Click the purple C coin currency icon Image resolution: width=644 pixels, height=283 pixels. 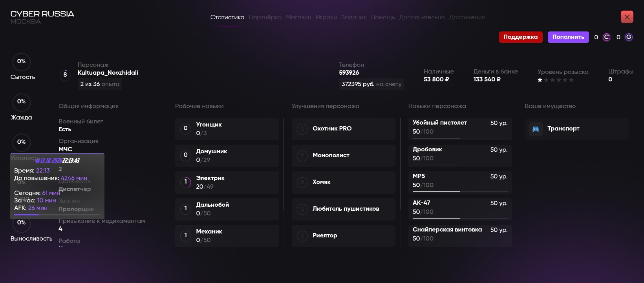pyautogui.click(x=607, y=37)
